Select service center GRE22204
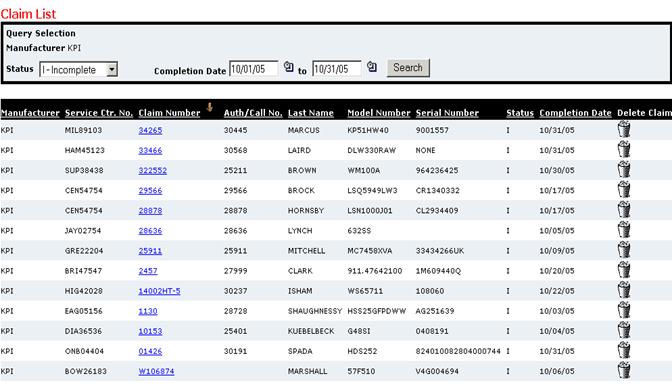The width and height of the screenshot is (672, 384). 84,251
